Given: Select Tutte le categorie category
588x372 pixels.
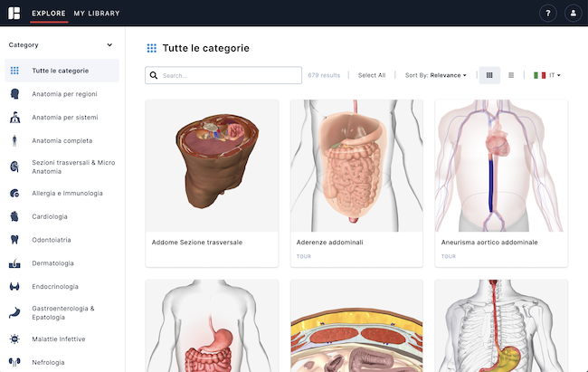Looking at the screenshot, I should click(x=62, y=71).
